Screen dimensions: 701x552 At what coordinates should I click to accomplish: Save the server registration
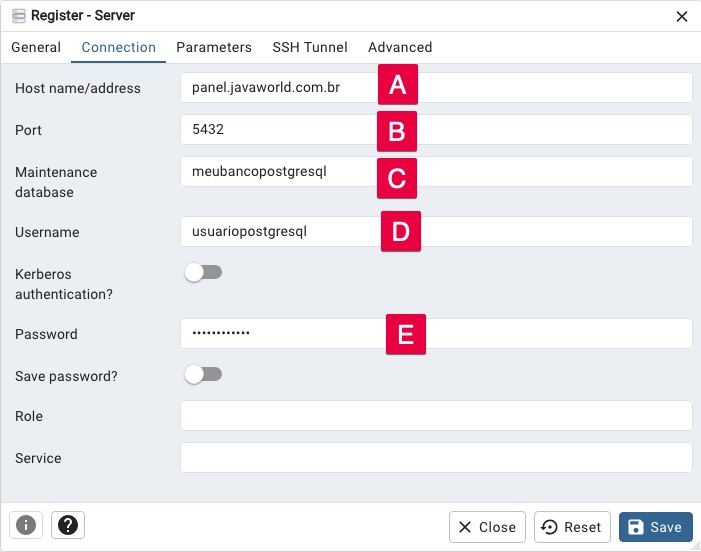[656, 527]
